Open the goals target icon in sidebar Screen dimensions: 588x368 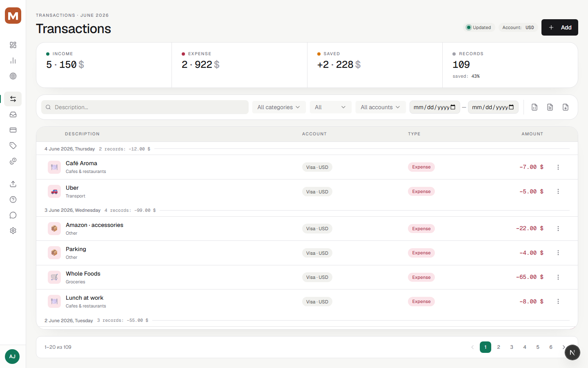pyautogui.click(x=13, y=76)
